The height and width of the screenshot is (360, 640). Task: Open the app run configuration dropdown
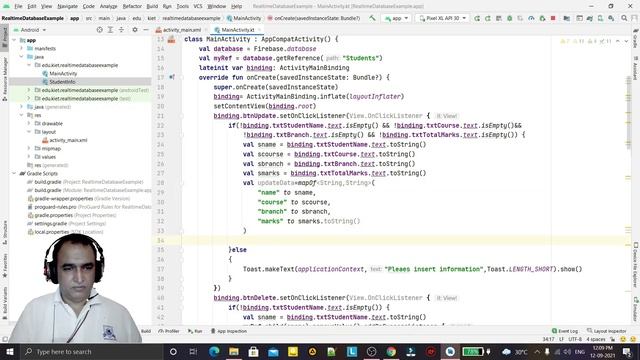[396, 18]
